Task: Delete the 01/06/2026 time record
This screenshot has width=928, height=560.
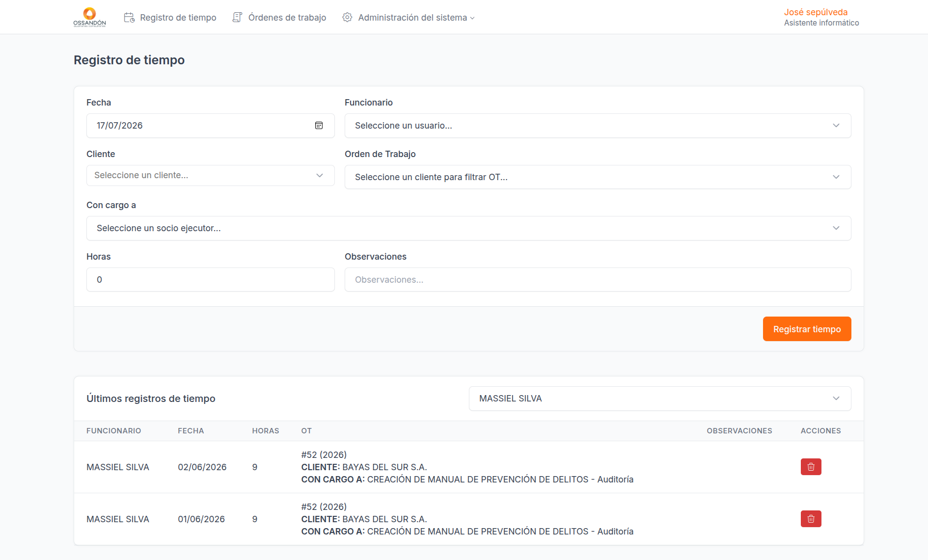Action: 811,519
